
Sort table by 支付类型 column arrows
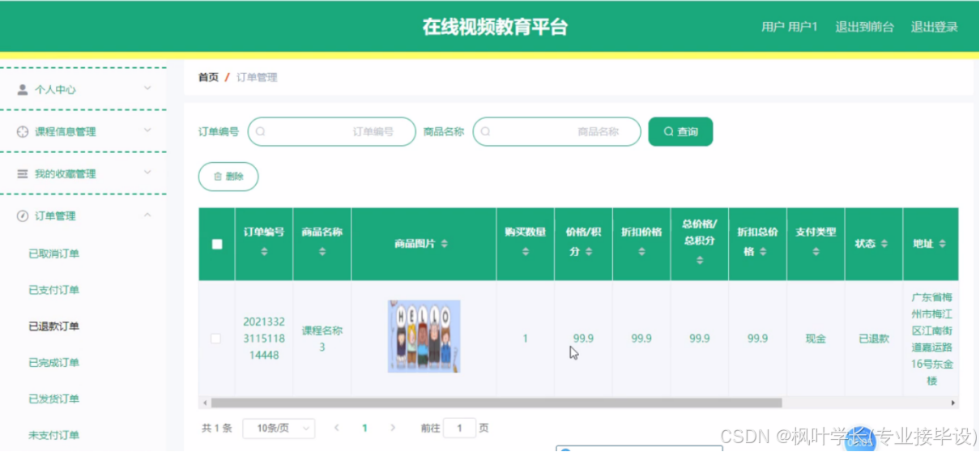click(816, 252)
